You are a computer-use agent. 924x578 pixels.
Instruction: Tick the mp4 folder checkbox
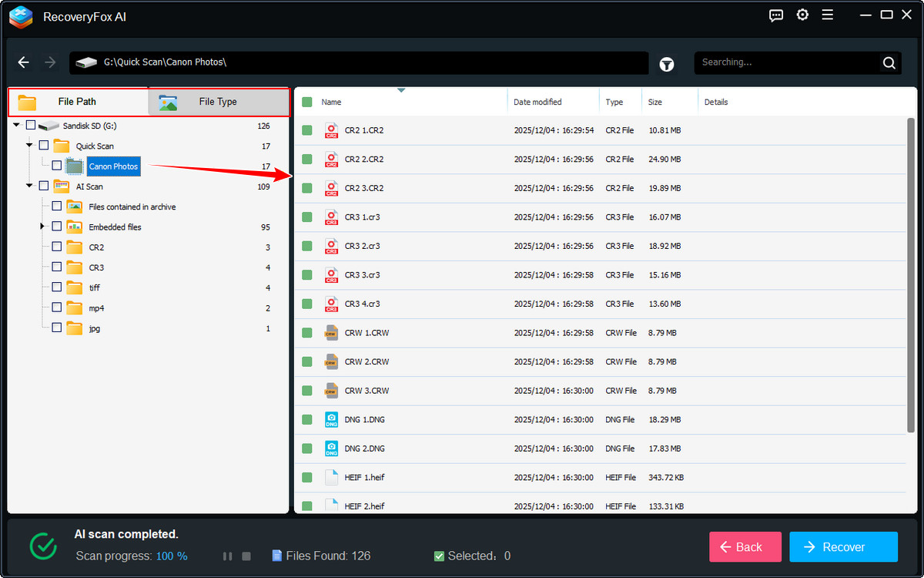click(x=57, y=307)
